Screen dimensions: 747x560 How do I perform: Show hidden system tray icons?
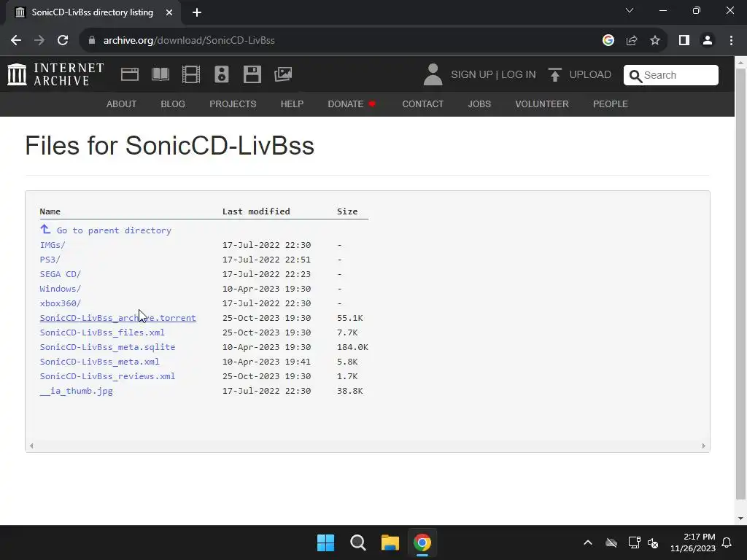pos(588,542)
